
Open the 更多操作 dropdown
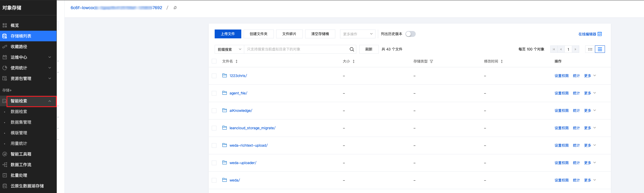357,34
